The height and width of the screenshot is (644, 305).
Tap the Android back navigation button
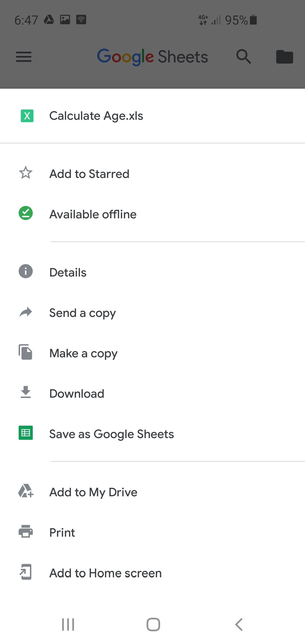click(x=239, y=625)
